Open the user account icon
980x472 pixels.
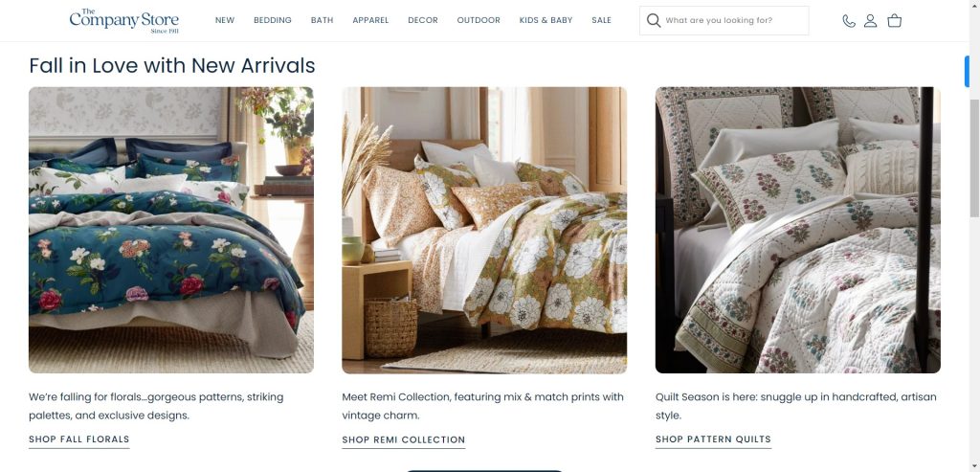870,21
